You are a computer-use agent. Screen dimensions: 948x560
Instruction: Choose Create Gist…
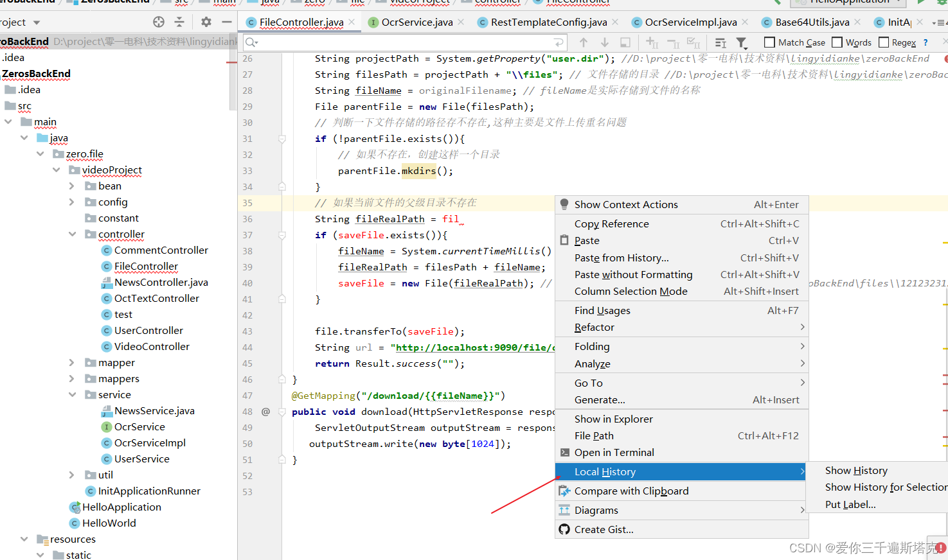coord(682,530)
